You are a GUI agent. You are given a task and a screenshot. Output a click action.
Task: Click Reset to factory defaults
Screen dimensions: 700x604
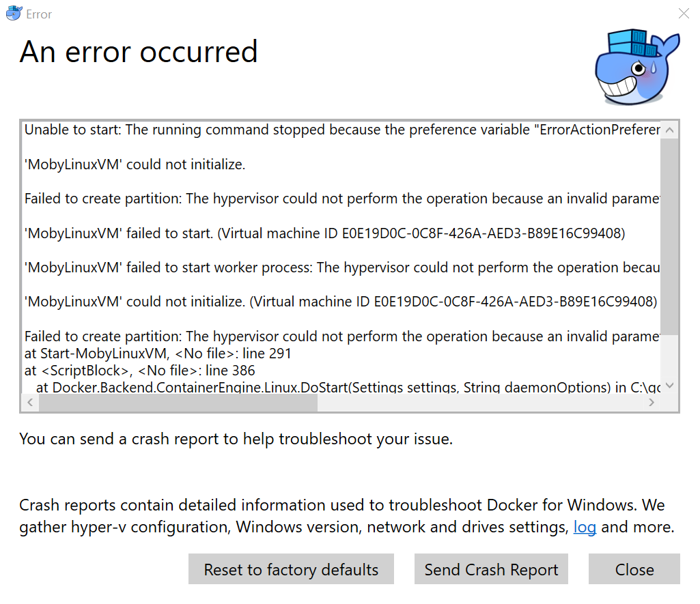291,569
